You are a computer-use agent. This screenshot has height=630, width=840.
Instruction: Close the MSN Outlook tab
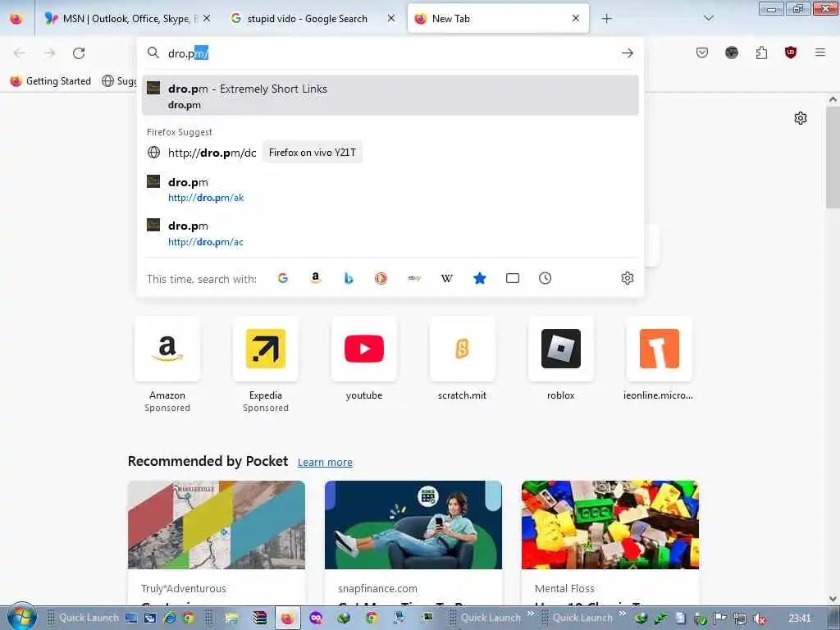coord(207,18)
